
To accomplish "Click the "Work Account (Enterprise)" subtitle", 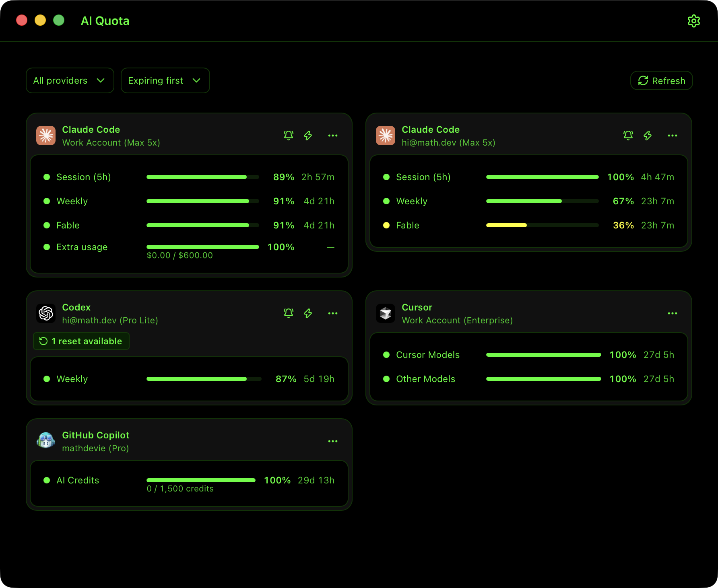I will click(457, 321).
